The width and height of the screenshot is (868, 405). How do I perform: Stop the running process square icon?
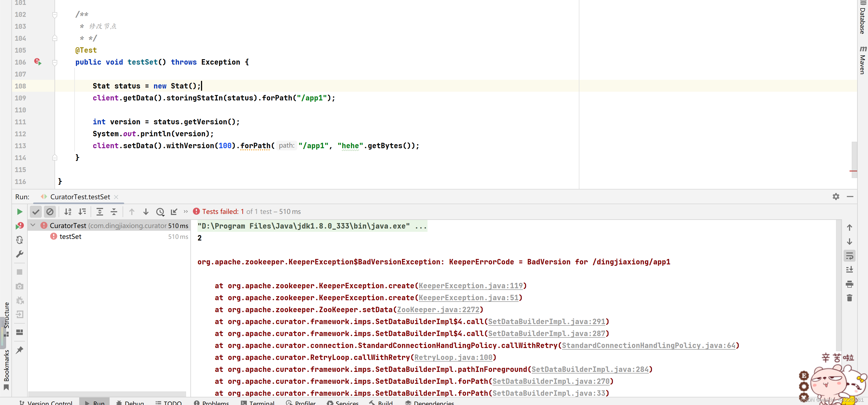20,272
